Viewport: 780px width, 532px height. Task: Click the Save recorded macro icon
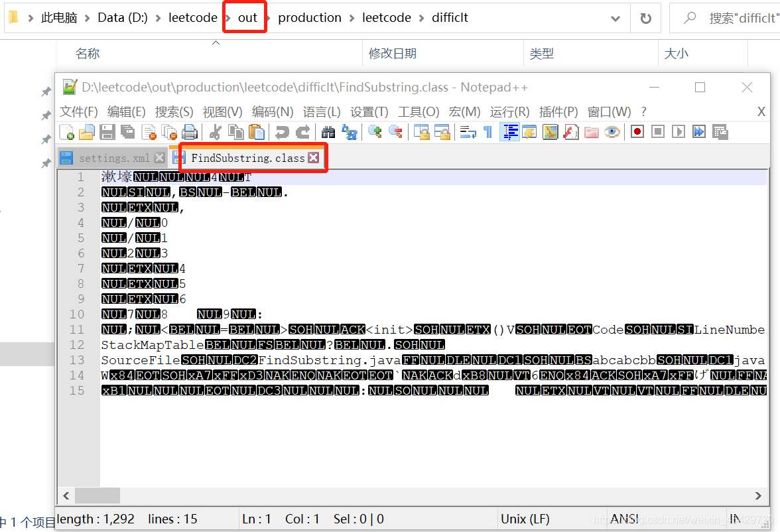pyautogui.click(x=720, y=132)
